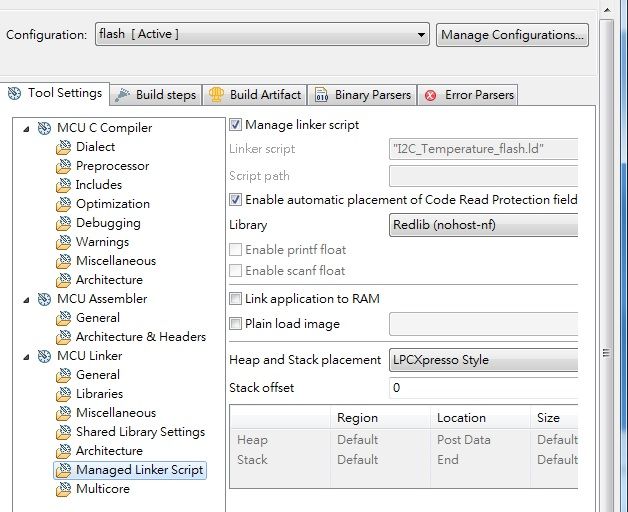Click the Error Parsers red icon

coord(430,96)
